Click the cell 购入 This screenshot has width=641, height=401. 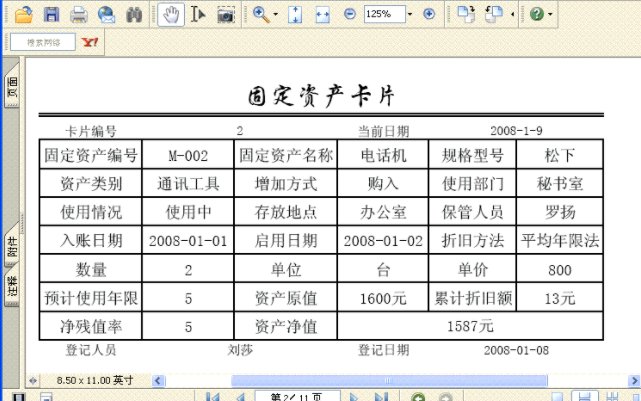383,184
